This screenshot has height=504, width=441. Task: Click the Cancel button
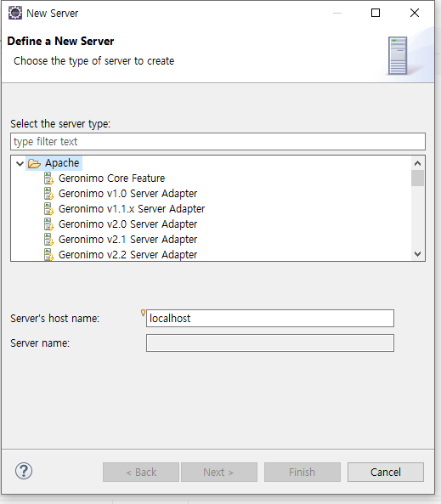(x=386, y=473)
